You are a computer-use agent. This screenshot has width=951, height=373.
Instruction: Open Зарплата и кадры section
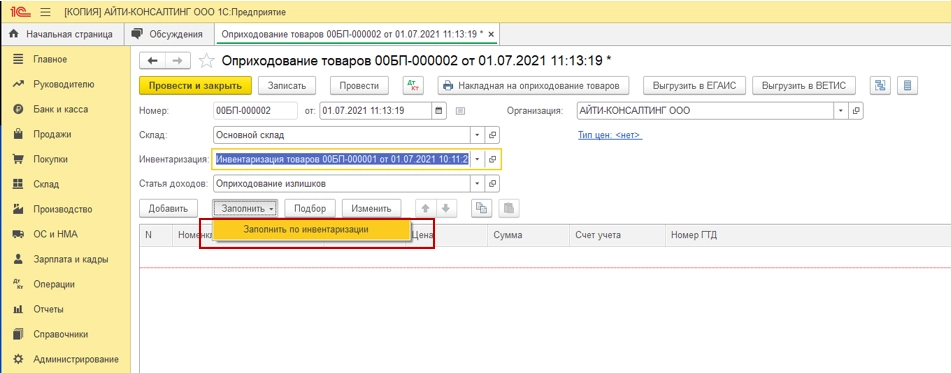click(65, 259)
